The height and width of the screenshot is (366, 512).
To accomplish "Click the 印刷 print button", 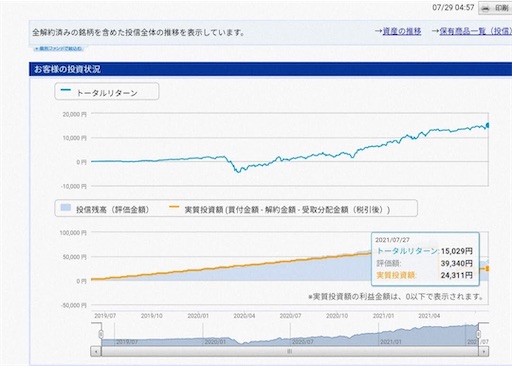I will (x=495, y=8).
